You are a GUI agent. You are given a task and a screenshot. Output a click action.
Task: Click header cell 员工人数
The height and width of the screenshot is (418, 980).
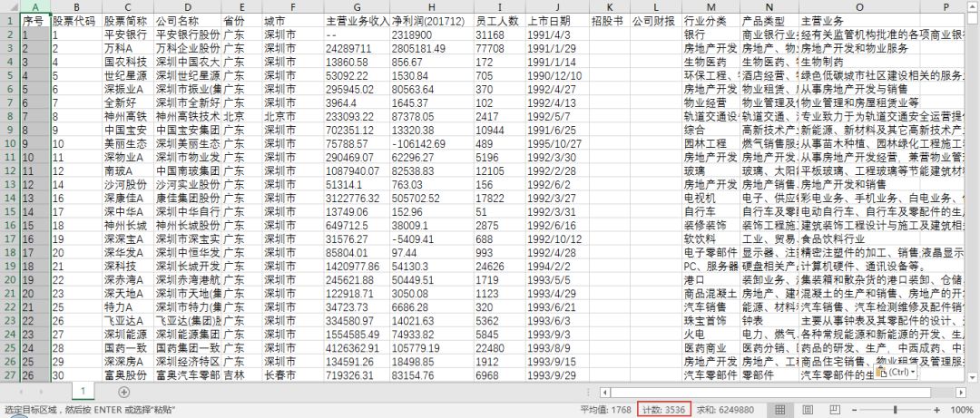point(498,21)
